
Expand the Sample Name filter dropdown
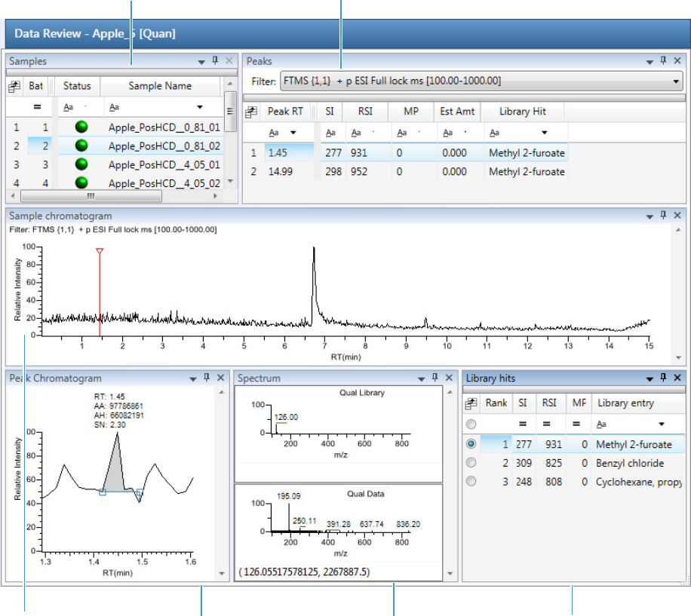199,108
